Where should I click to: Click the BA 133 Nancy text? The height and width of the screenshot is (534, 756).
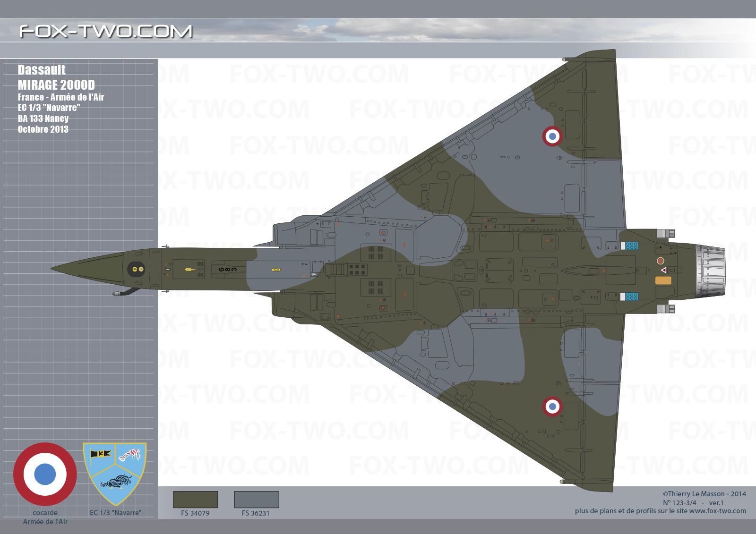click(43, 119)
